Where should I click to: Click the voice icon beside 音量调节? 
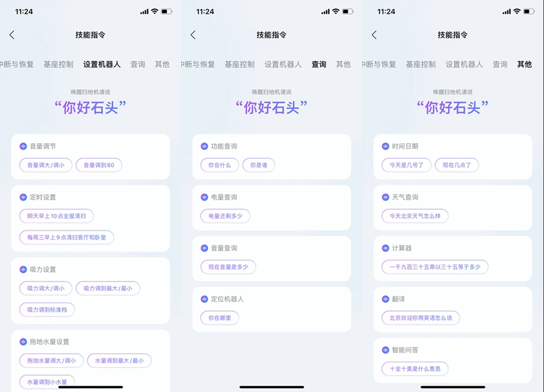(23, 146)
